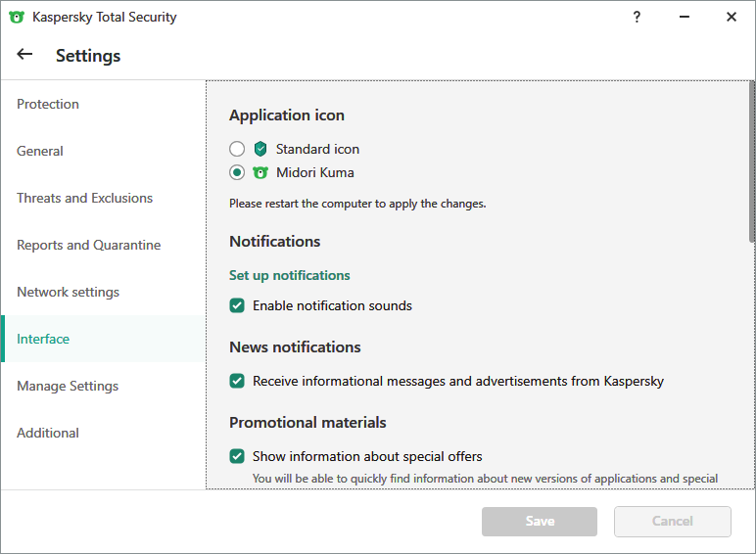The height and width of the screenshot is (554, 756).
Task: Disable notification sounds checkbox
Action: pyautogui.click(x=237, y=305)
